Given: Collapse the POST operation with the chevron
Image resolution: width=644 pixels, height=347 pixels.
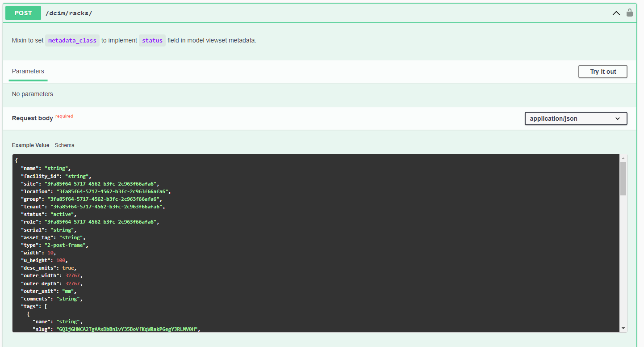Looking at the screenshot, I should [x=616, y=13].
